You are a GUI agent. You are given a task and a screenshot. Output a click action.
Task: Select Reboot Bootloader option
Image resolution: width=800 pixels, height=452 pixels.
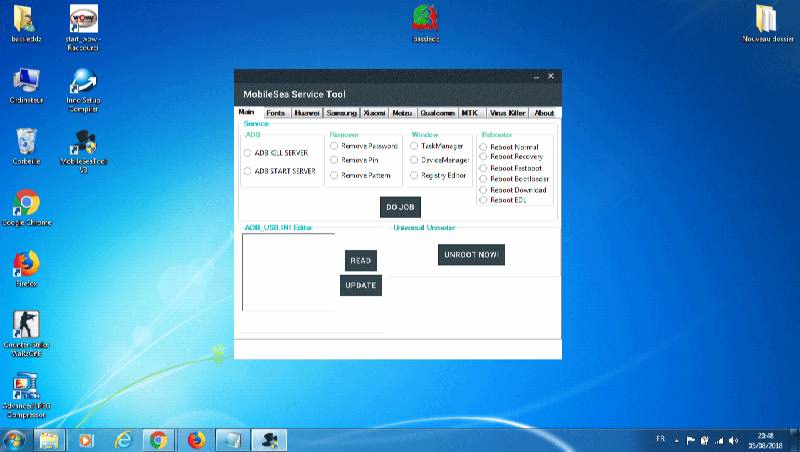point(514,179)
